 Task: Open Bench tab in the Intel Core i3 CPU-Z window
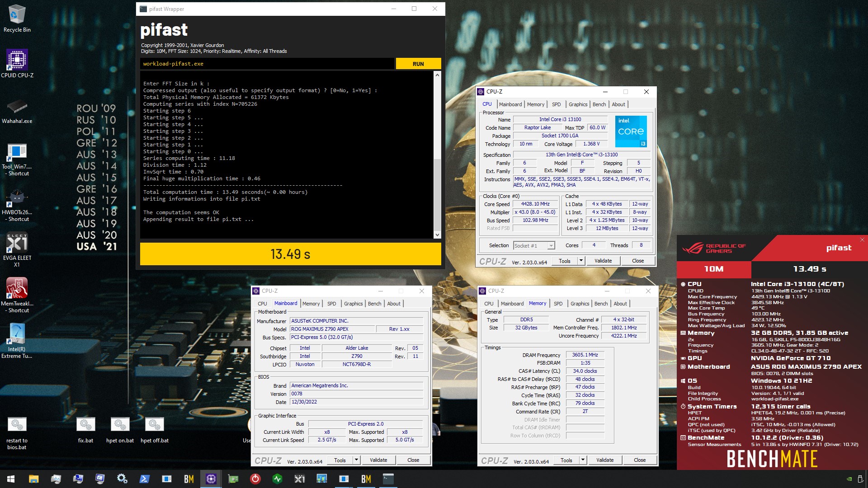[x=599, y=104]
